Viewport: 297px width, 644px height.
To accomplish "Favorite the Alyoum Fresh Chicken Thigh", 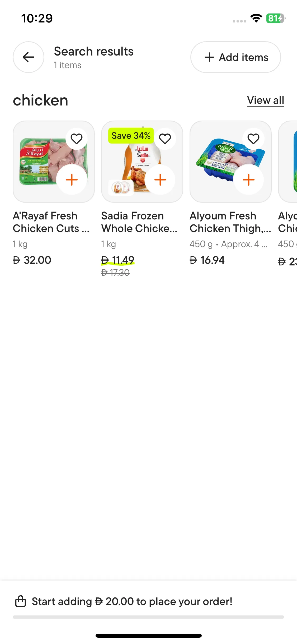I will coord(253,139).
